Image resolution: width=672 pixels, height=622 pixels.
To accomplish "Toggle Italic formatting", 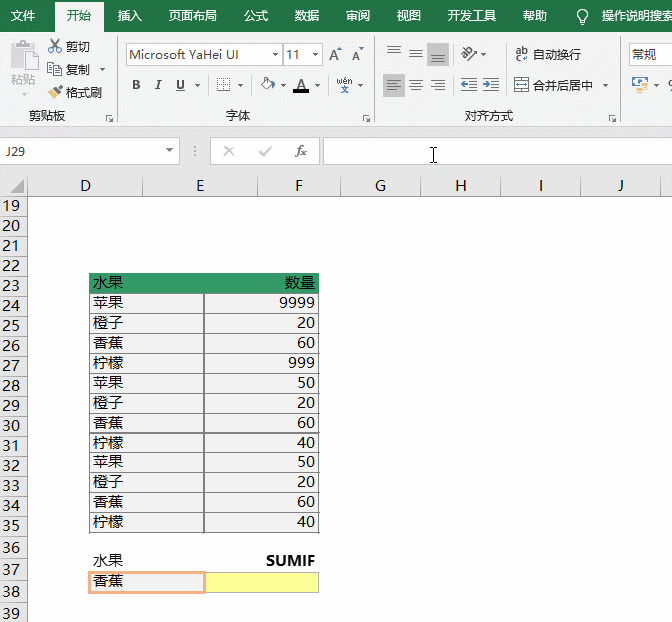I will [x=159, y=86].
